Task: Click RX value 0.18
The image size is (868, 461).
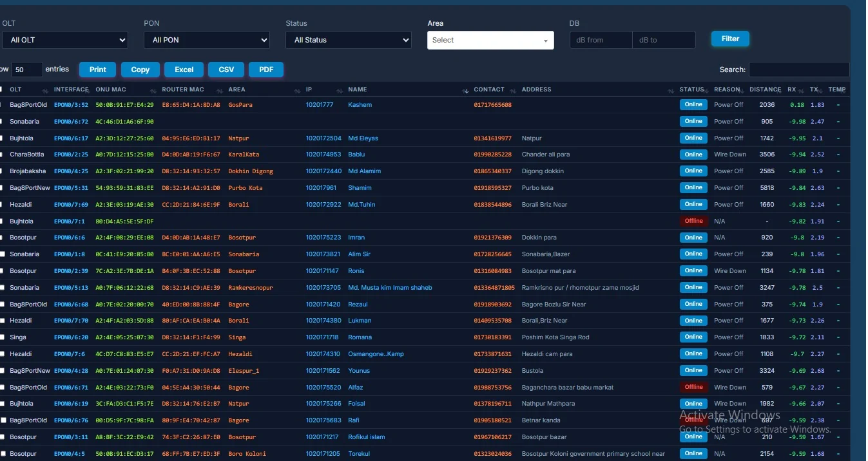Action: pyautogui.click(x=797, y=105)
